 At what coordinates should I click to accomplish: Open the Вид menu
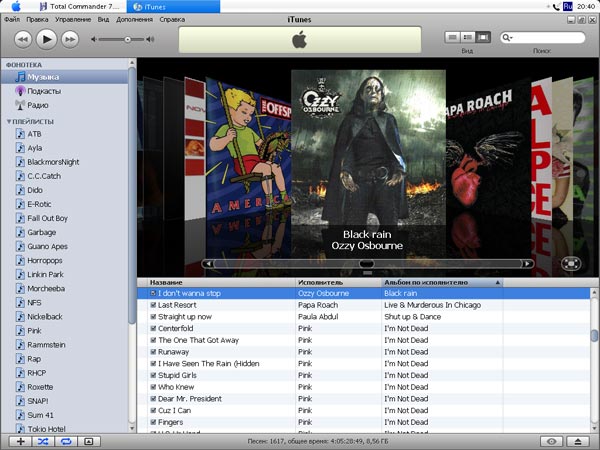103,19
